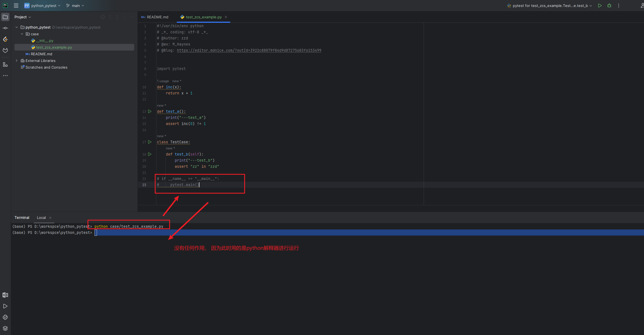The width and height of the screenshot is (644, 335).
Task: Click Select Opened File crosshair icon
Action: [103, 17]
